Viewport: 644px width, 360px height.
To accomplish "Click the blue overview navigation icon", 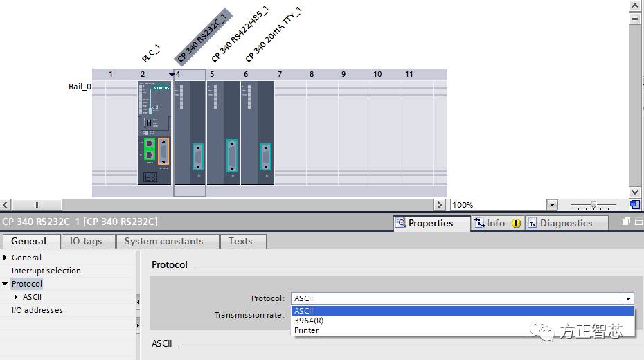I will pos(634,205).
